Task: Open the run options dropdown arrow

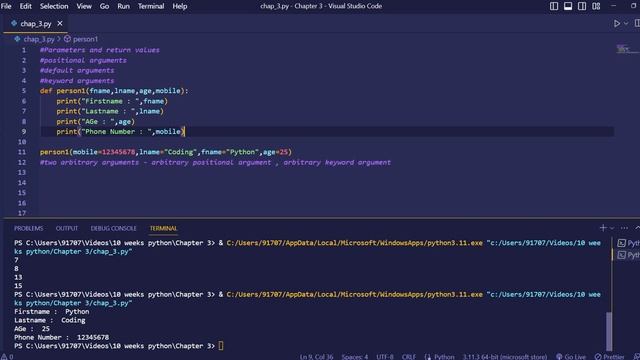Action: (x=626, y=24)
